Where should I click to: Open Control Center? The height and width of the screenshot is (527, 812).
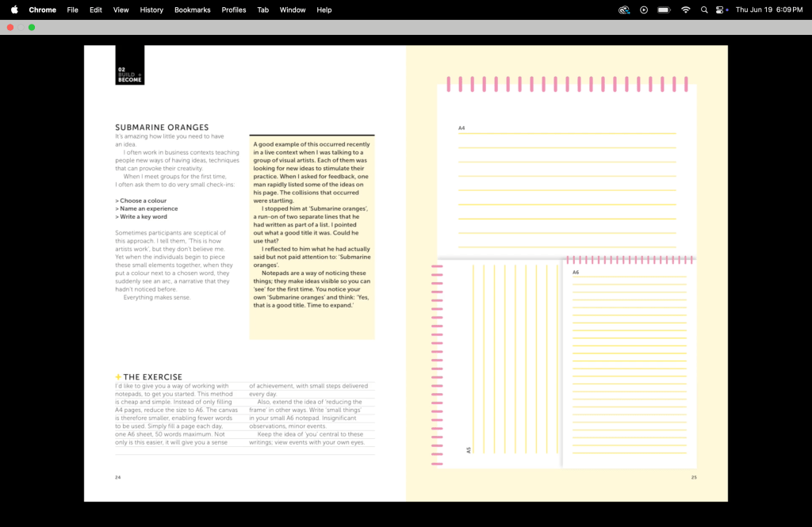point(722,10)
